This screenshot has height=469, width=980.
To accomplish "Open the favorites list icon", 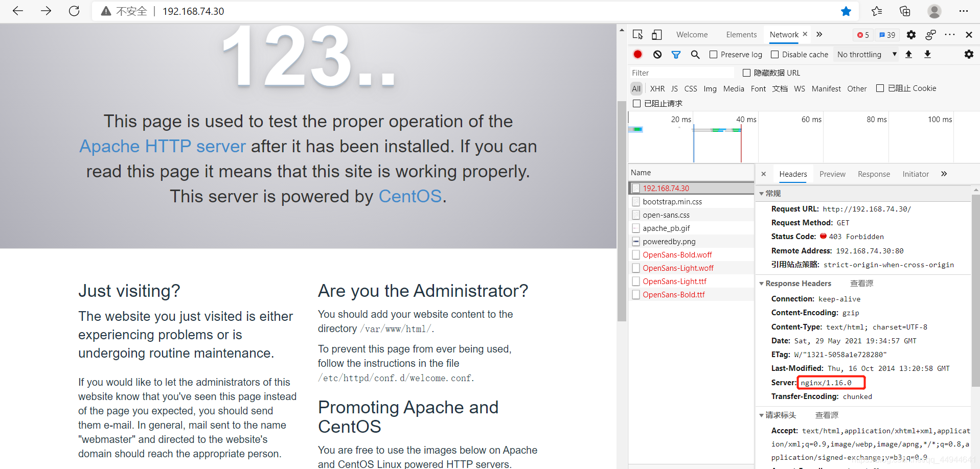I will (877, 11).
